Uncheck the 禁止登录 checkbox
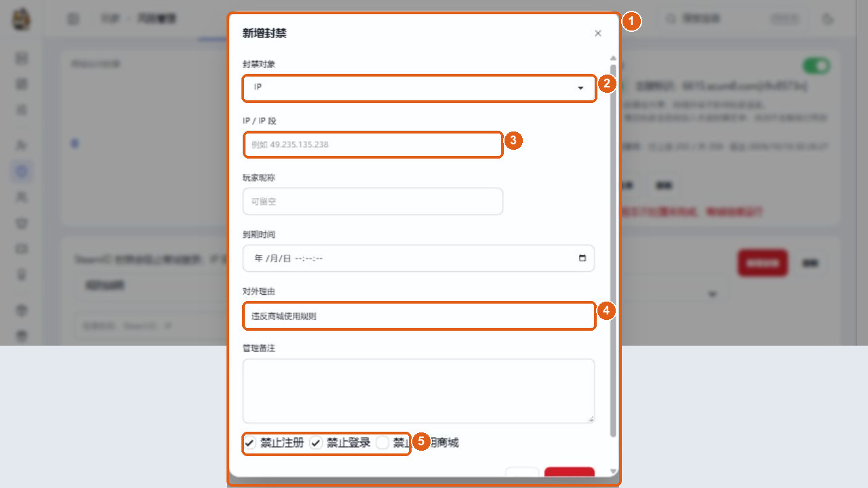Screen dimensions: 868x488 316,443
